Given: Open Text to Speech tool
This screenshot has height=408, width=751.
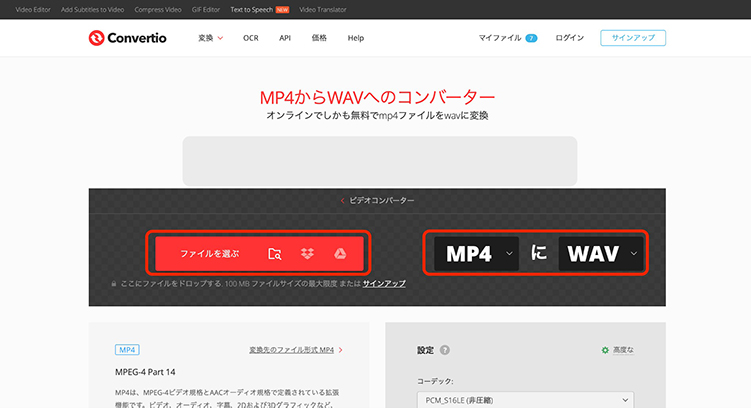Looking at the screenshot, I should coord(251,10).
